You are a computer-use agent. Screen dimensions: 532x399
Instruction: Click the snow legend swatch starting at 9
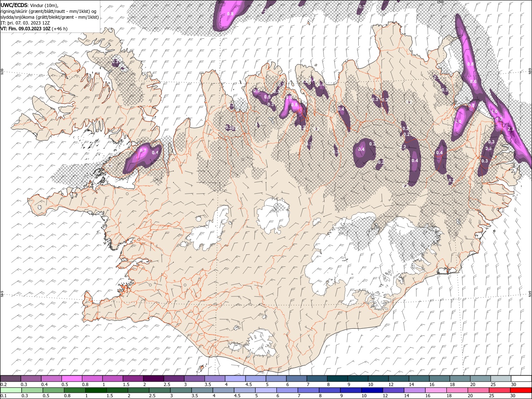tap(357, 379)
